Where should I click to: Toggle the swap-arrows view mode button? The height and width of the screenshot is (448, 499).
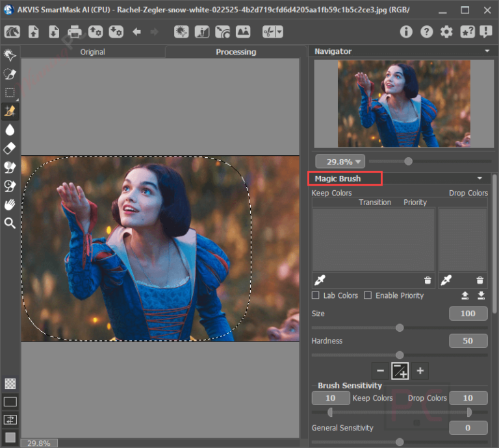(10, 420)
